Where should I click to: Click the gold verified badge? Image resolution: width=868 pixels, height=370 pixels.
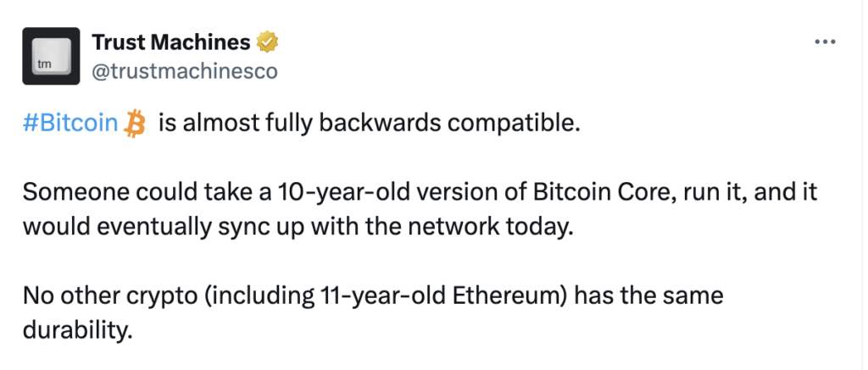pos(269,41)
